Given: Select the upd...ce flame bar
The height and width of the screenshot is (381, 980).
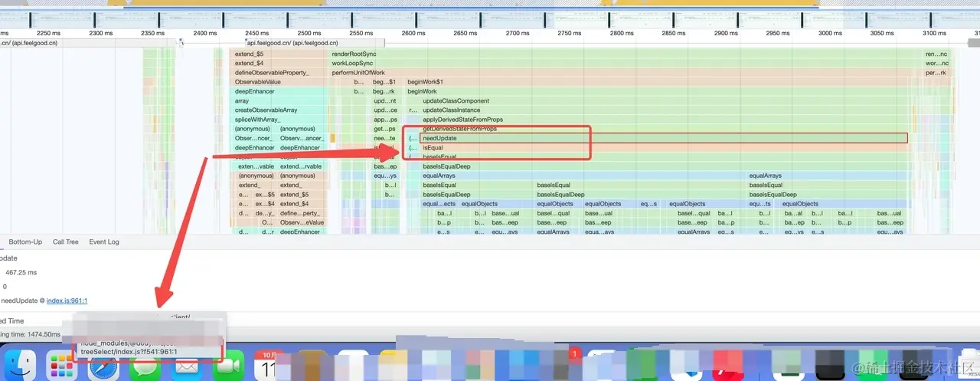Looking at the screenshot, I should 385,110.
